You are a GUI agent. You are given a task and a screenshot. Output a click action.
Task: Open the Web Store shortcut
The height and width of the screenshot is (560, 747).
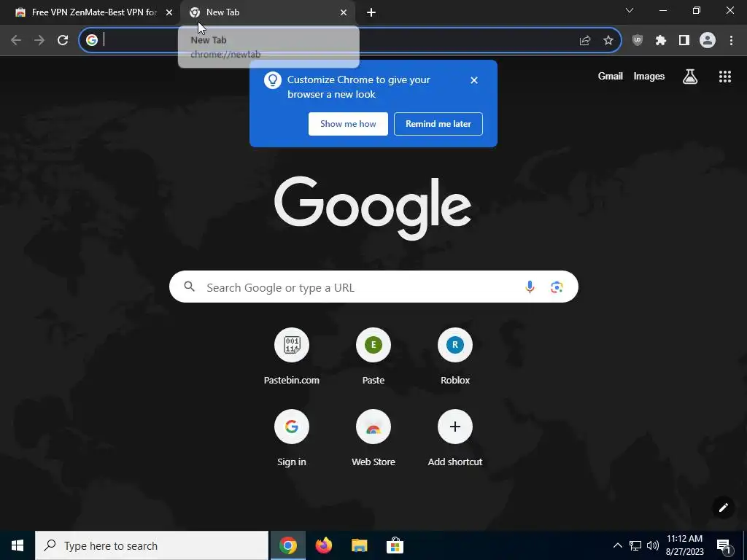point(373,438)
